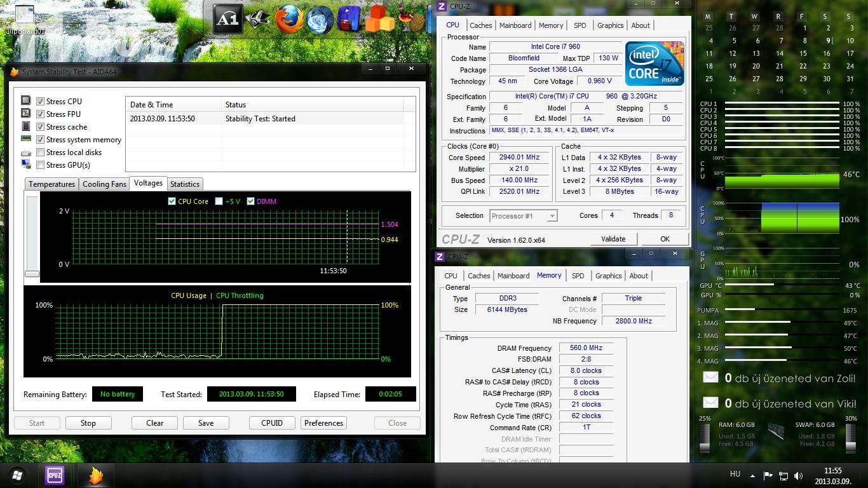Enable Stress GPU(s)
The image size is (868, 488).
[x=40, y=165]
